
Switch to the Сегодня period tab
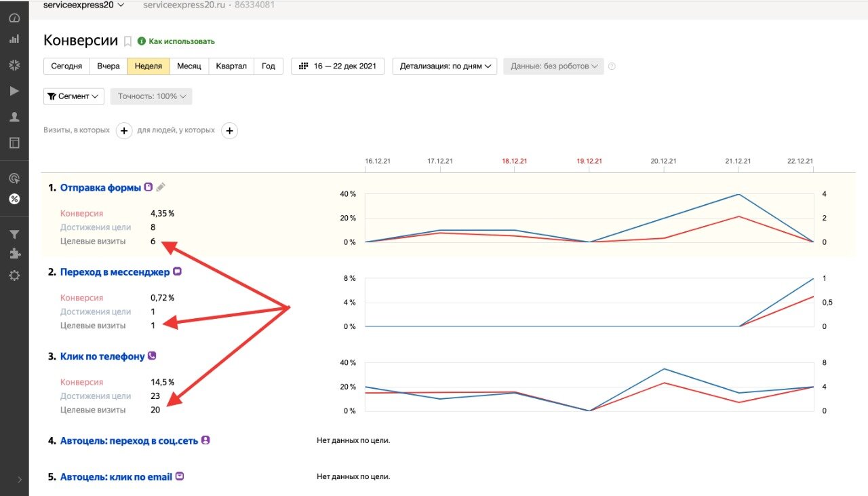pyautogui.click(x=66, y=66)
